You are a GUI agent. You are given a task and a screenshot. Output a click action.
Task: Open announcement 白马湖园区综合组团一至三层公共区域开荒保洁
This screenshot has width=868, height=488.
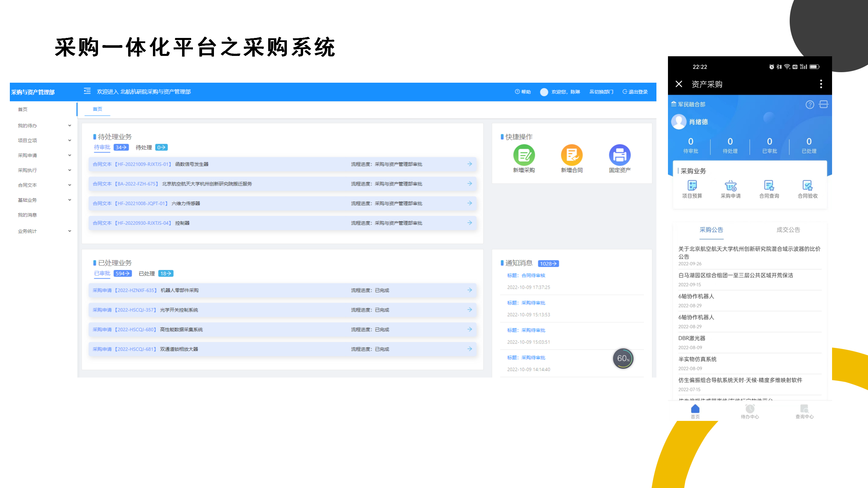735,276
